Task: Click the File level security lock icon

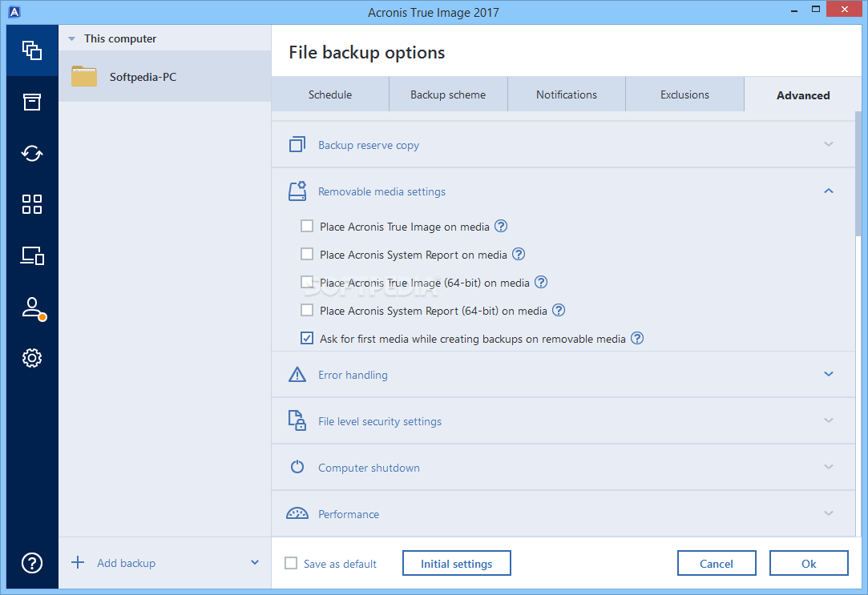Action: point(297,420)
